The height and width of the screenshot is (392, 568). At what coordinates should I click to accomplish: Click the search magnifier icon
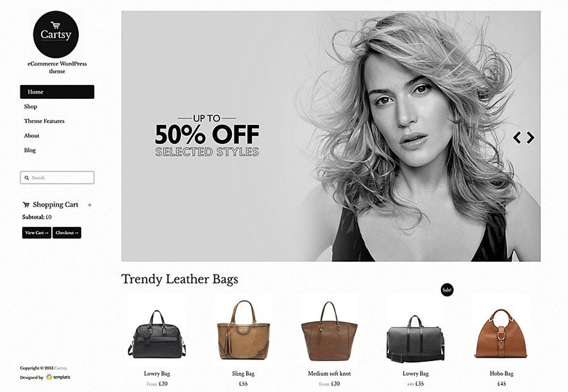(27, 178)
